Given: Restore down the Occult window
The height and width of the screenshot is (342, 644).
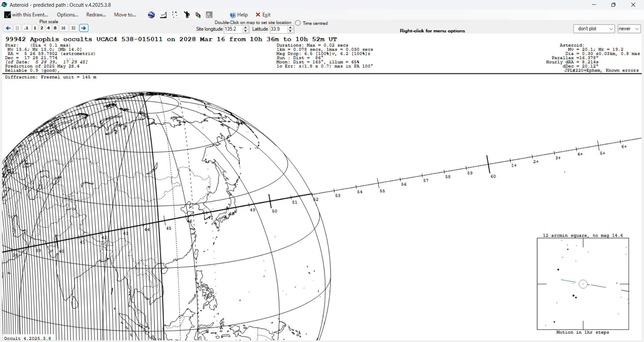Looking at the screenshot, I should coord(613,5).
